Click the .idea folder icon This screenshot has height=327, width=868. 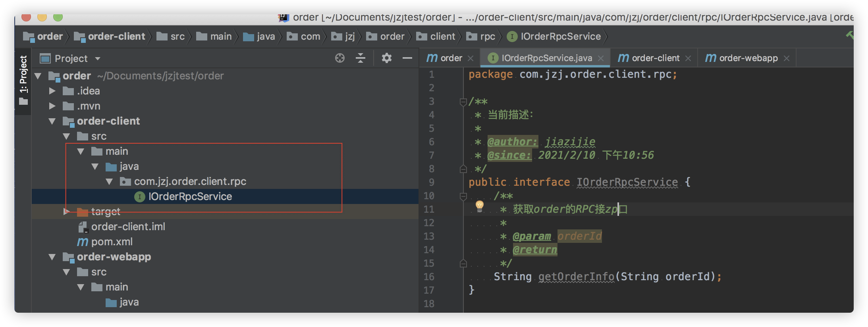coord(68,91)
